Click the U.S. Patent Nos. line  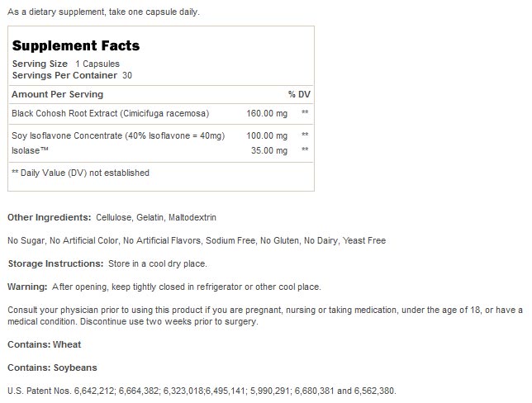click(202, 390)
